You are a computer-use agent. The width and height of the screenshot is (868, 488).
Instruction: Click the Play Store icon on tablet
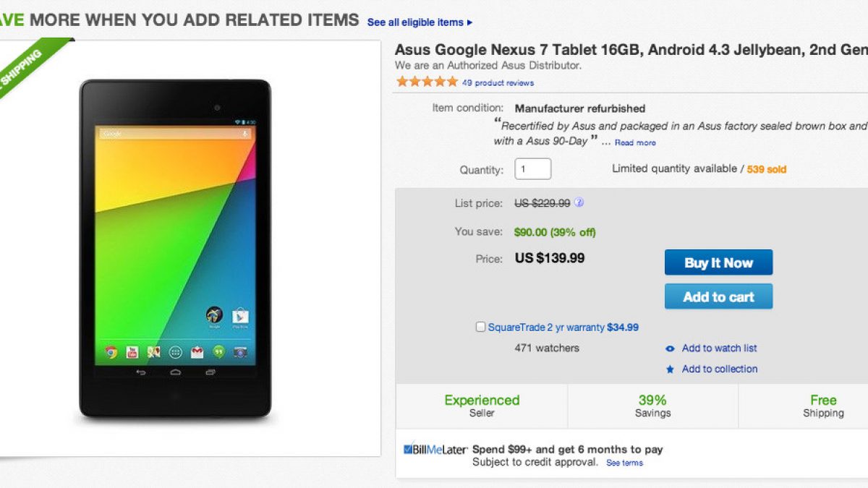click(240, 315)
